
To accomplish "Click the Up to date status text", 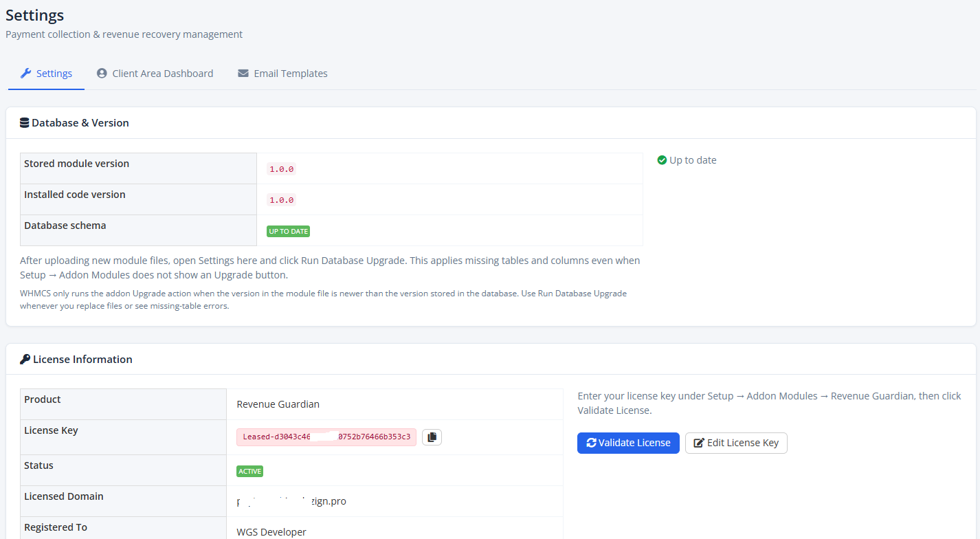I will (x=693, y=160).
